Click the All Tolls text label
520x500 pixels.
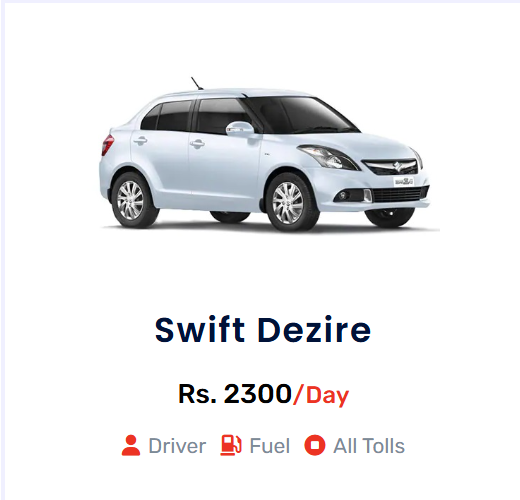click(x=369, y=446)
